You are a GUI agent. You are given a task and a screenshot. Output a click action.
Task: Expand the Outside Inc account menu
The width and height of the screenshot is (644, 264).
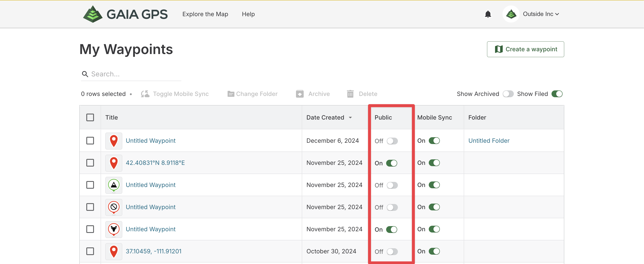[x=540, y=14]
